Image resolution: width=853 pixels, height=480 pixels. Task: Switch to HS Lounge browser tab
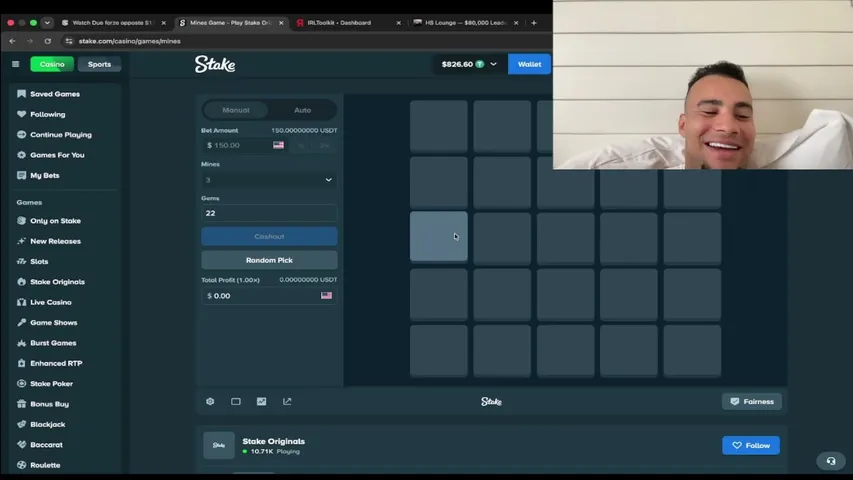[x=466, y=23]
